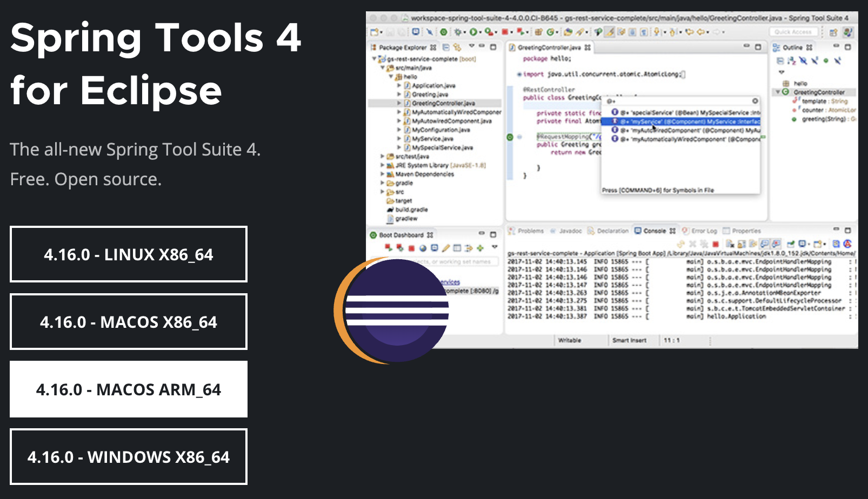Click the Link with Editor icon in Package Explorer
Image resolution: width=868 pixels, height=499 pixels.
pos(457,48)
